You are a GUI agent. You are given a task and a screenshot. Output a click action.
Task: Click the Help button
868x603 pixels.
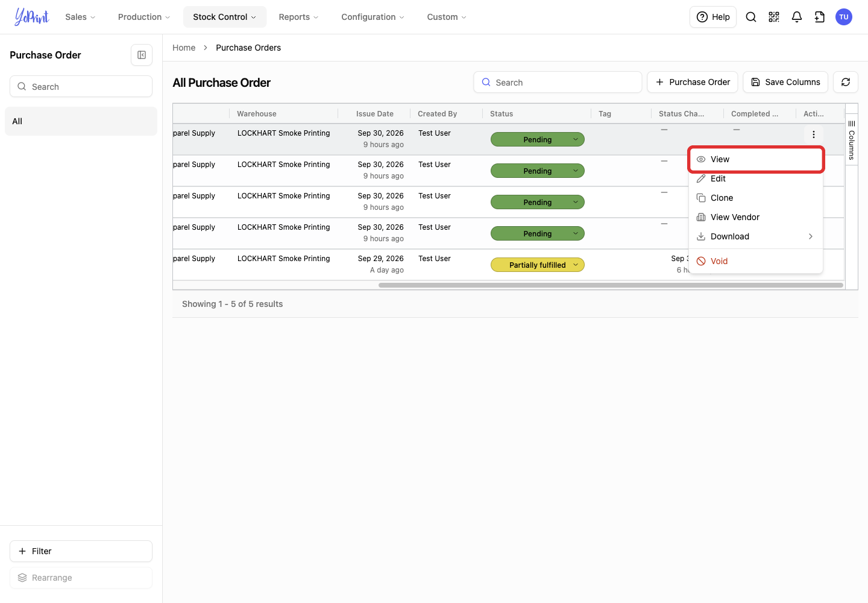click(x=713, y=17)
